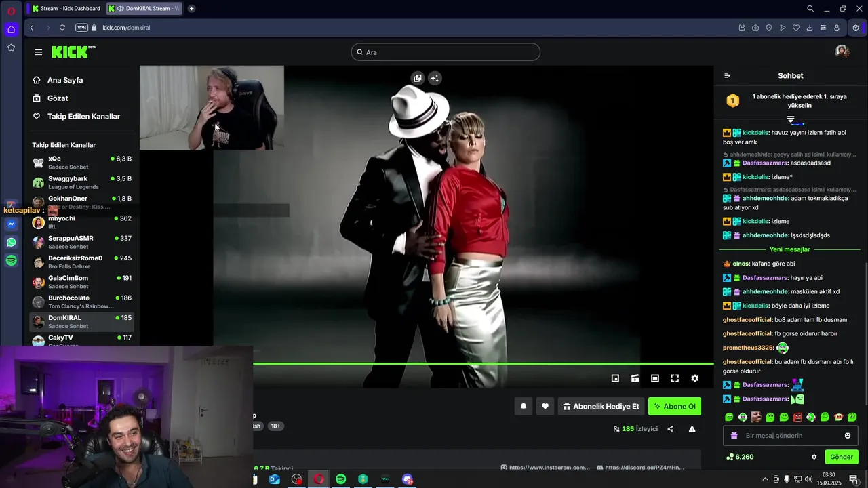Reload the page
This screenshot has width=868, height=488.
62,28
